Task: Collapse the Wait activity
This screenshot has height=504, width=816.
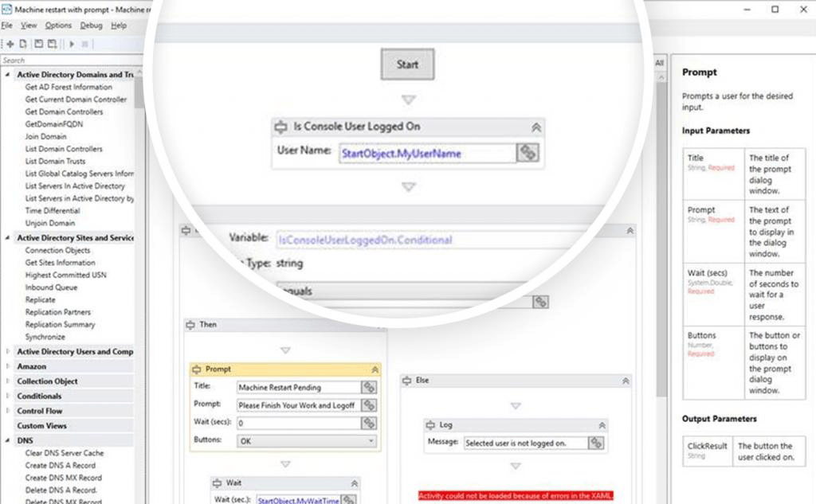Action: pyautogui.click(x=355, y=483)
